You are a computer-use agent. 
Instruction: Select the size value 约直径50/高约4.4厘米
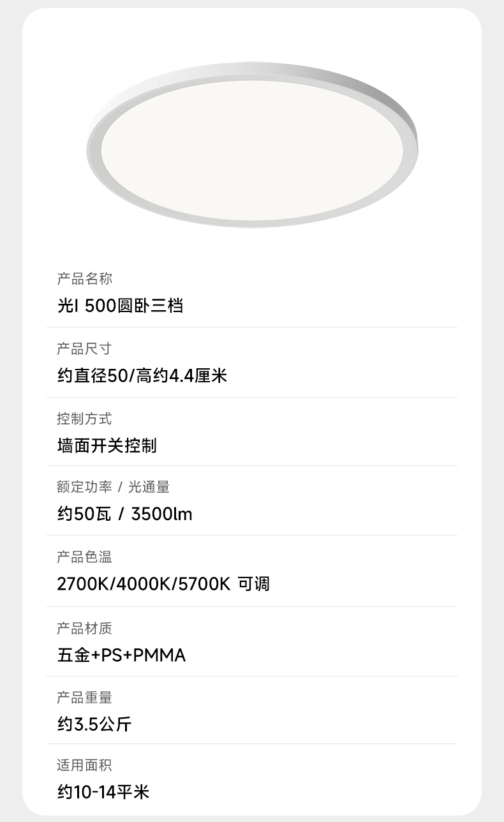(142, 376)
